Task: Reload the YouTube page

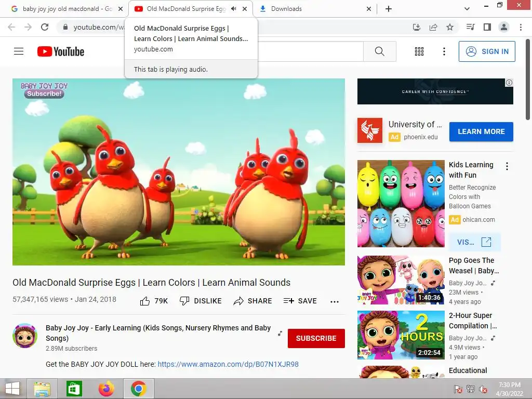Action: (45, 27)
